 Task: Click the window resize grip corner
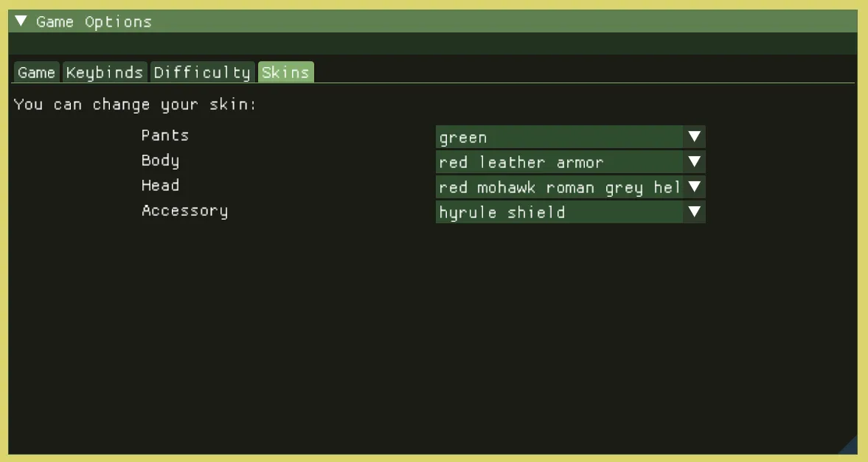850,447
